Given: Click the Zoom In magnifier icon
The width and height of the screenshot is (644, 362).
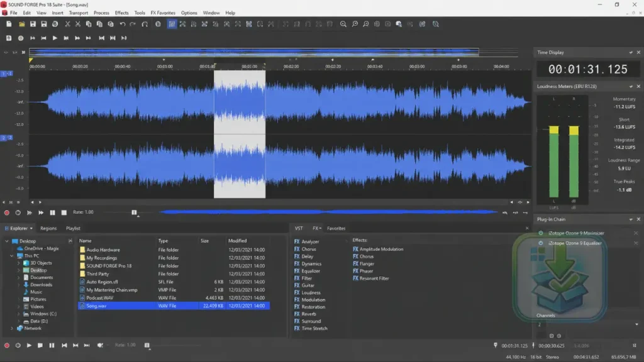Looking at the screenshot, I should tap(343, 25).
